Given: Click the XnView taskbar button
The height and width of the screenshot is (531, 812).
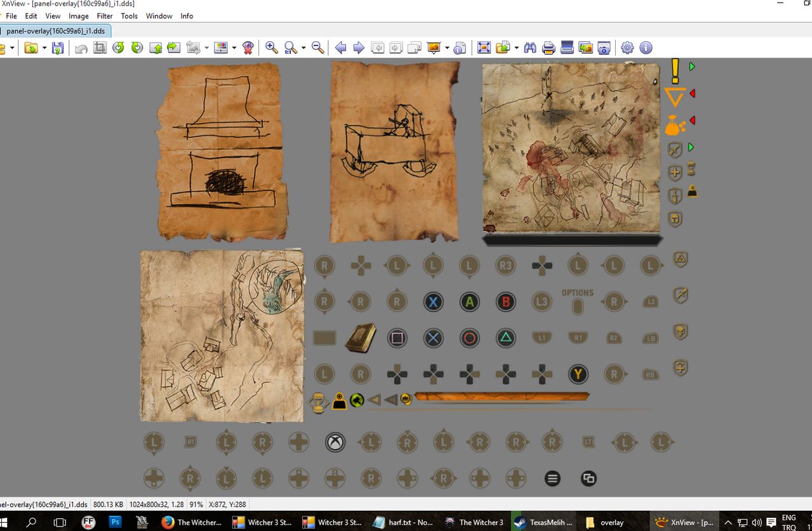Looking at the screenshot, I should pyautogui.click(x=684, y=522).
